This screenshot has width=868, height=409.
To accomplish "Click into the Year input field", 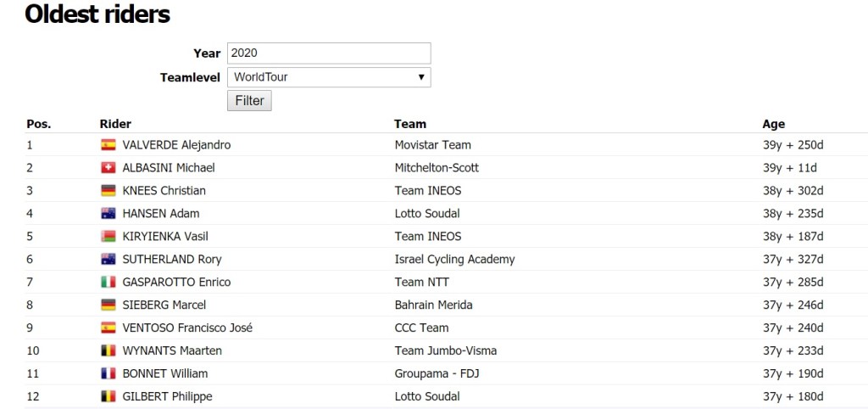I will [329, 53].
